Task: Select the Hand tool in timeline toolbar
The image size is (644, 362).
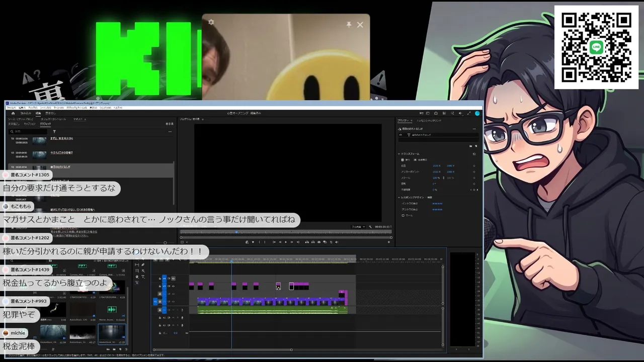Action: (137, 277)
